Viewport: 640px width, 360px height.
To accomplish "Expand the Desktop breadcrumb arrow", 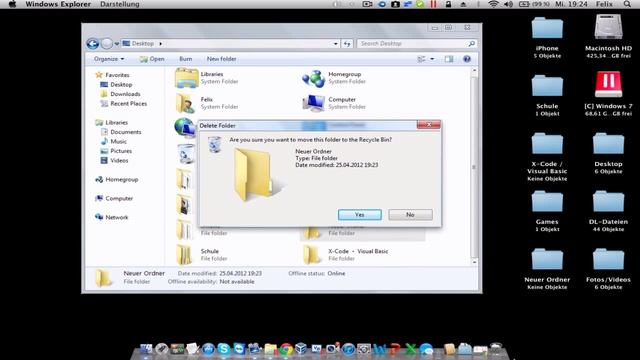I will pos(160,43).
